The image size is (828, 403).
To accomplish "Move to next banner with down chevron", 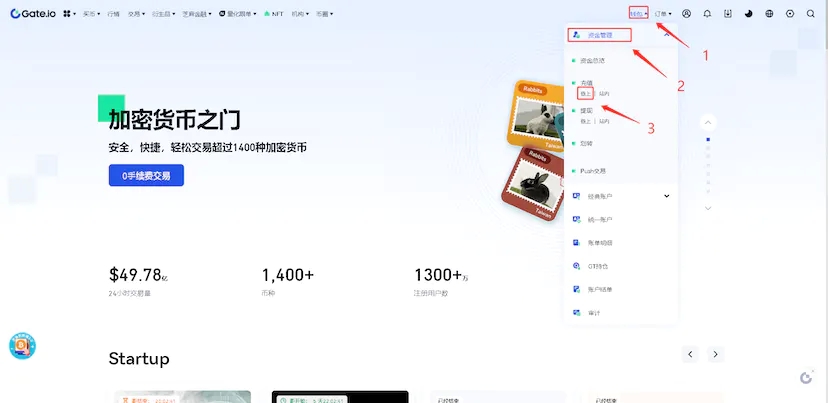I will pyautogui.click(x=708, y=208).
